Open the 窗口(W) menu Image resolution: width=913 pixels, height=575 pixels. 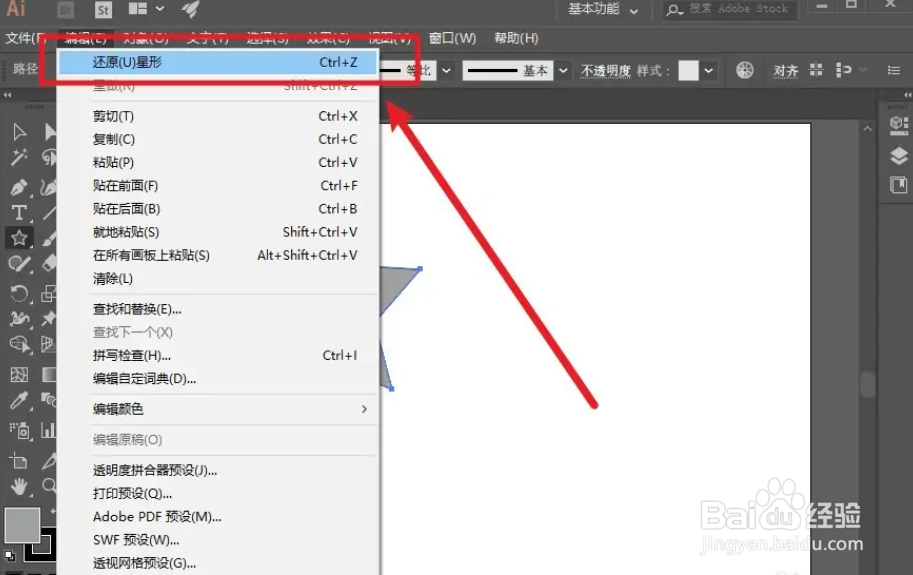point(452,38)
